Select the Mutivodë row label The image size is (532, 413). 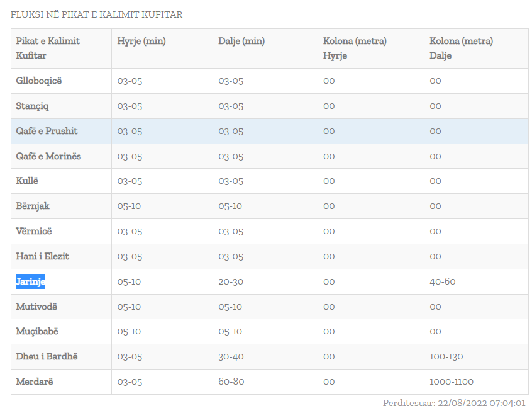pyautogui.click(x=36, y=307)
